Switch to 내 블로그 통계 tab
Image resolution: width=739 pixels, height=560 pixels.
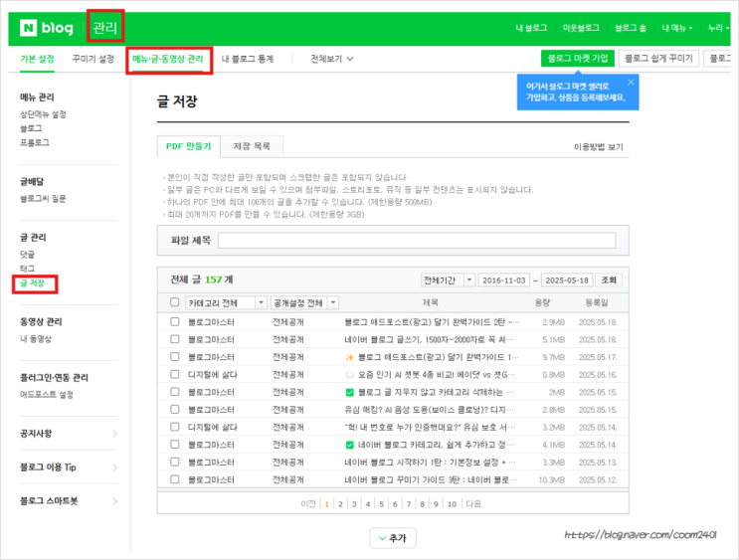248,59
